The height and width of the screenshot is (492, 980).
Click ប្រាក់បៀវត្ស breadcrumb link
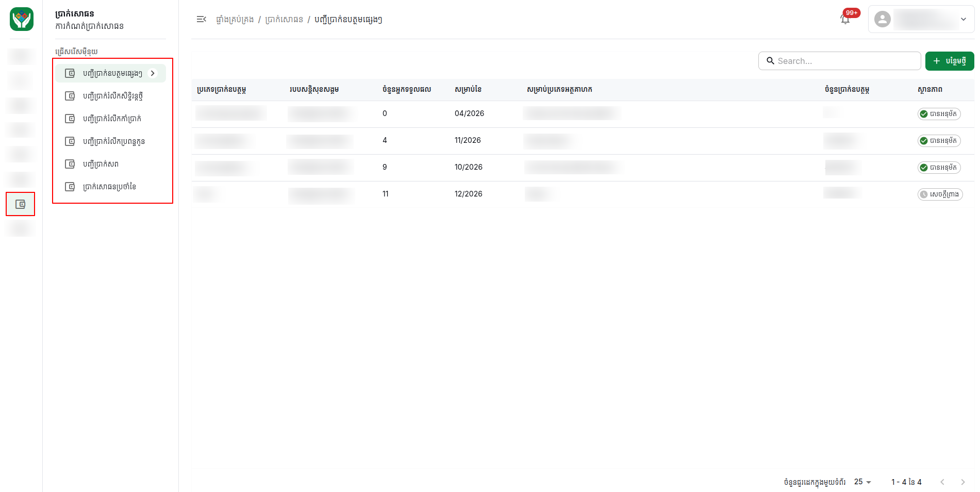284,20
